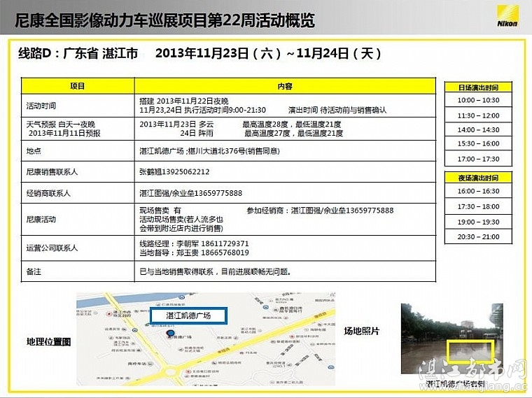Image resolution: width=532 pixels, height=398 pixels.
Task: Click the blue location pin on the map
Action: [x=169, y=334]
